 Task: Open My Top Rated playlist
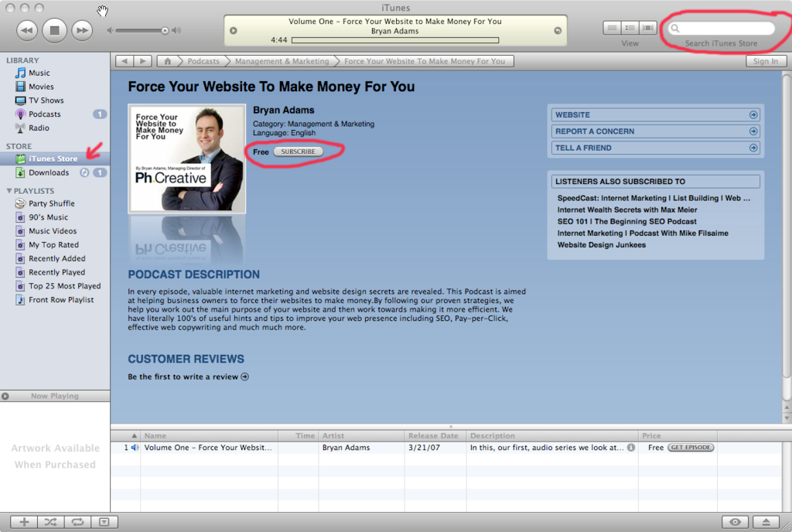55,245
